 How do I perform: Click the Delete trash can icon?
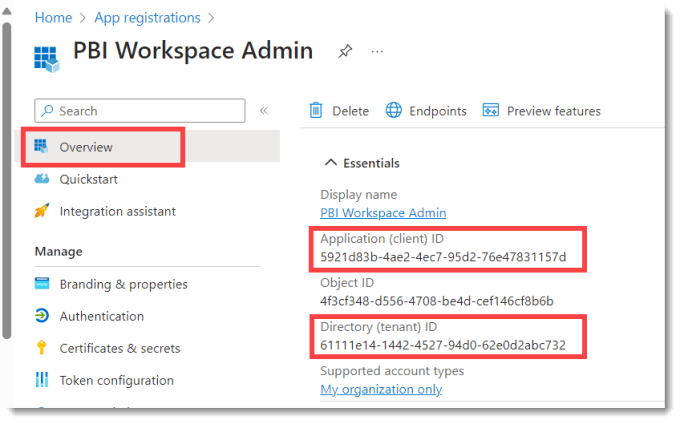point(316,111)
